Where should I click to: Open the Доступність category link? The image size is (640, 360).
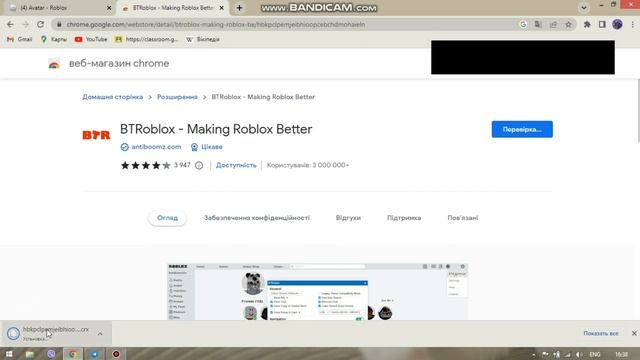pos(236,165)
